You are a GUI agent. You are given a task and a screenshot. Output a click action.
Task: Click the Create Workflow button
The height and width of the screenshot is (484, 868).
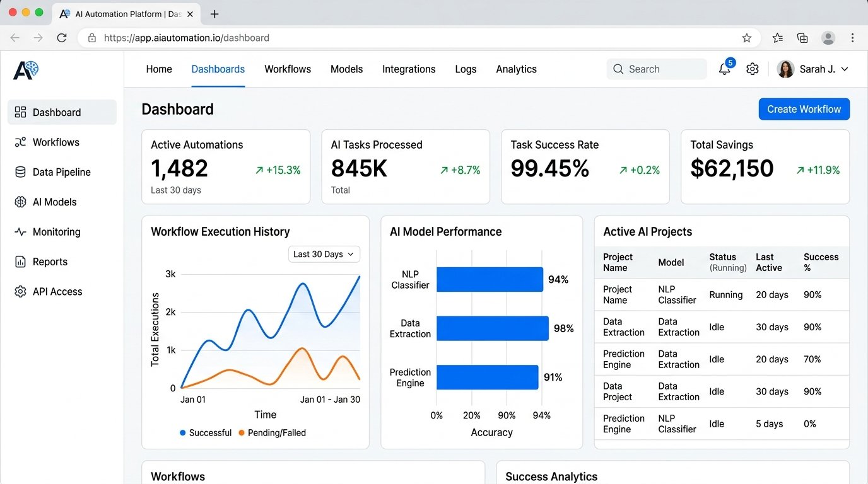point(804,109)
